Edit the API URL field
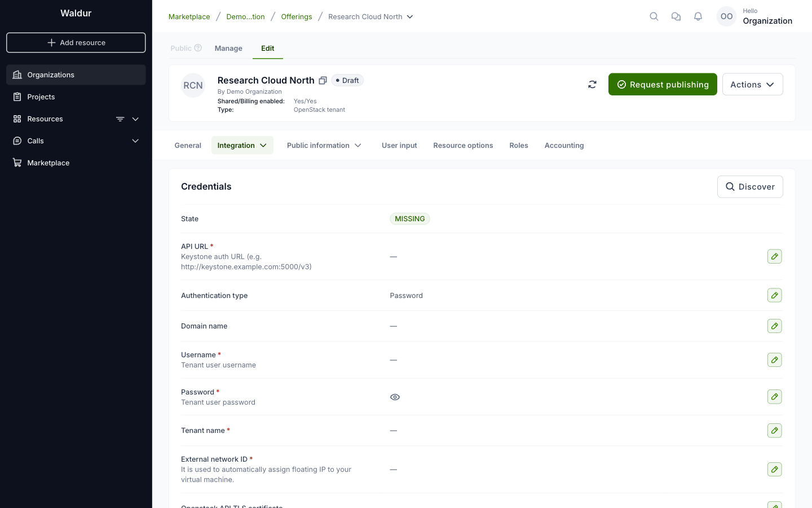 [775, 256]
